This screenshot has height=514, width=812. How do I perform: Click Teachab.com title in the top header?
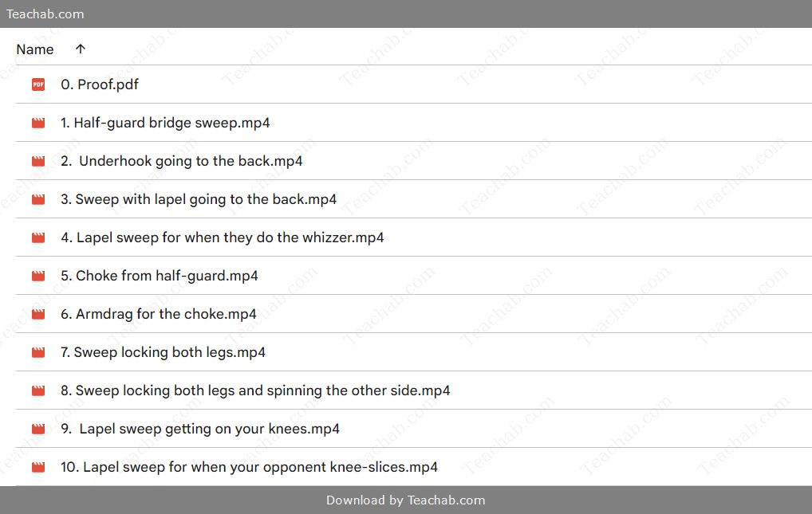45,14
